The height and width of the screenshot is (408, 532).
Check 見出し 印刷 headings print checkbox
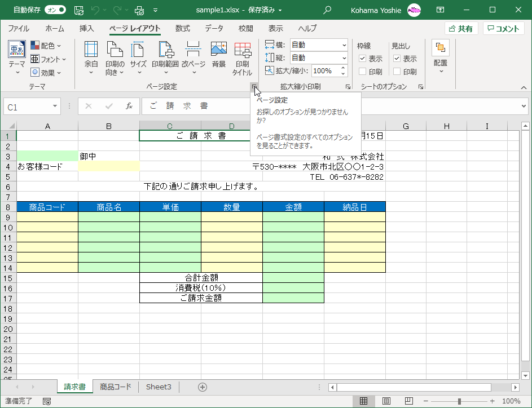click(x=397, y=72)
